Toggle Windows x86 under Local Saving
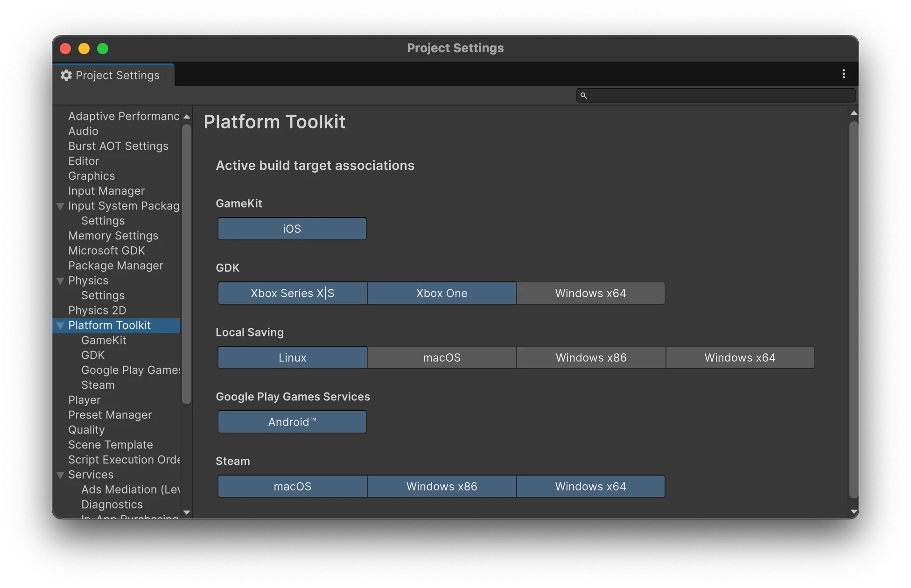The image size is (911, 588). [590, 357]
